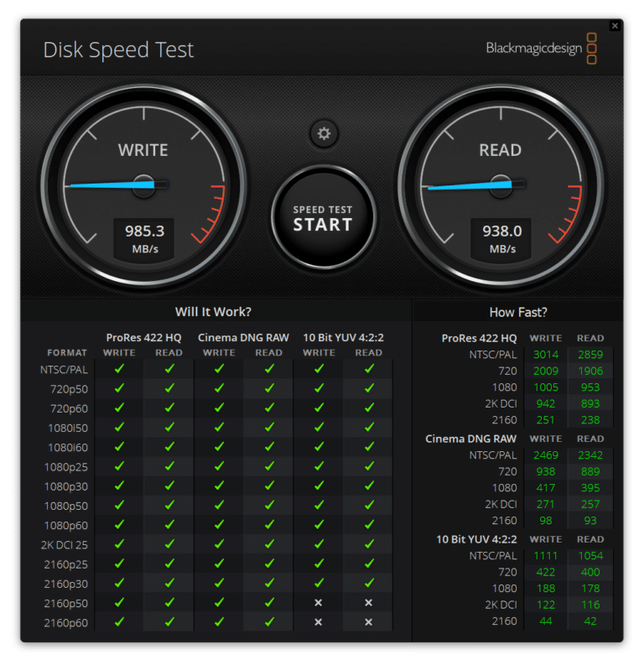Click the 188 YUV 1080 write value
This screenshot has width=644, height=665.
[546, 588]
